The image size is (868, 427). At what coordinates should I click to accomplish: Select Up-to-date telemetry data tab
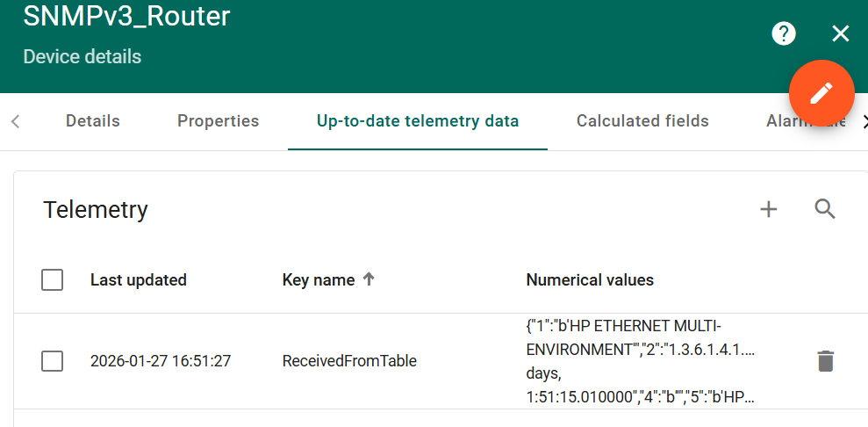pyautogui.click(x=418, y=121)
